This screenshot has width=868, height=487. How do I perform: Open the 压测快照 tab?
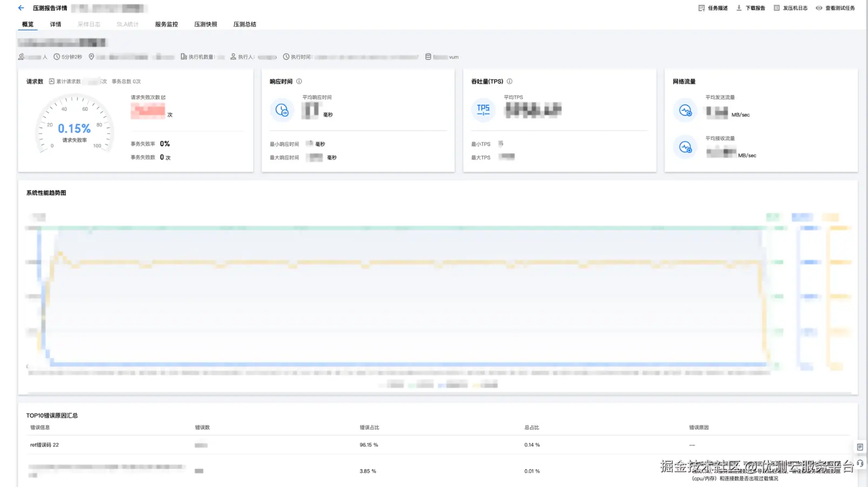click(206, 24)
